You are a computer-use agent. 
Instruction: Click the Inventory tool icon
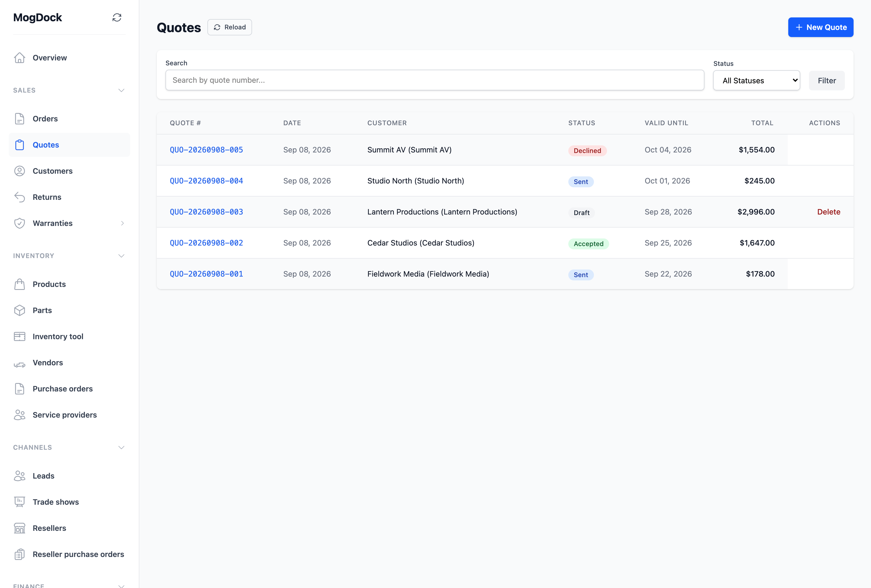click(x=20, y=336)
